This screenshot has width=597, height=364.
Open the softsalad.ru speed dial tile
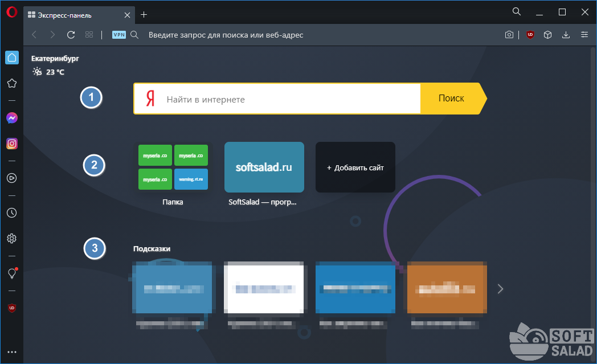coord(264,167)
